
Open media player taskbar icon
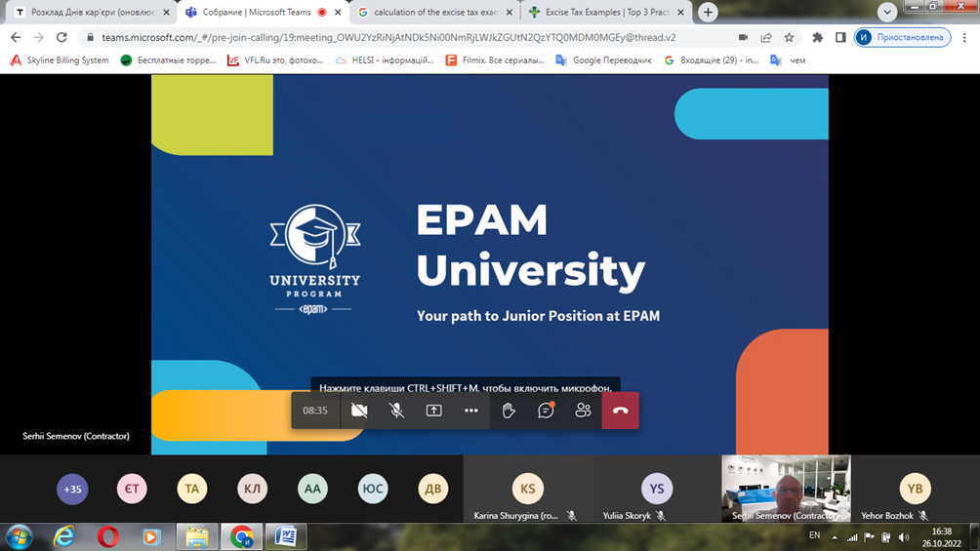pos(151,537)
